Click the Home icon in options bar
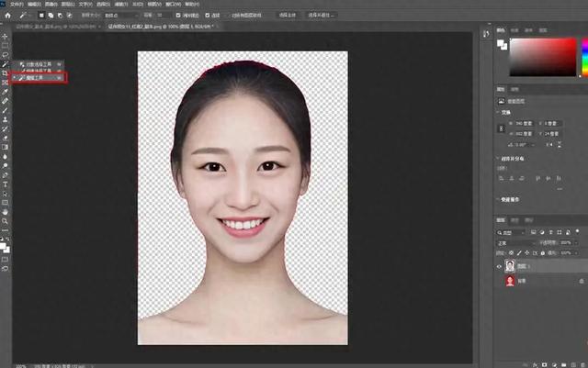 click(7, 16)
